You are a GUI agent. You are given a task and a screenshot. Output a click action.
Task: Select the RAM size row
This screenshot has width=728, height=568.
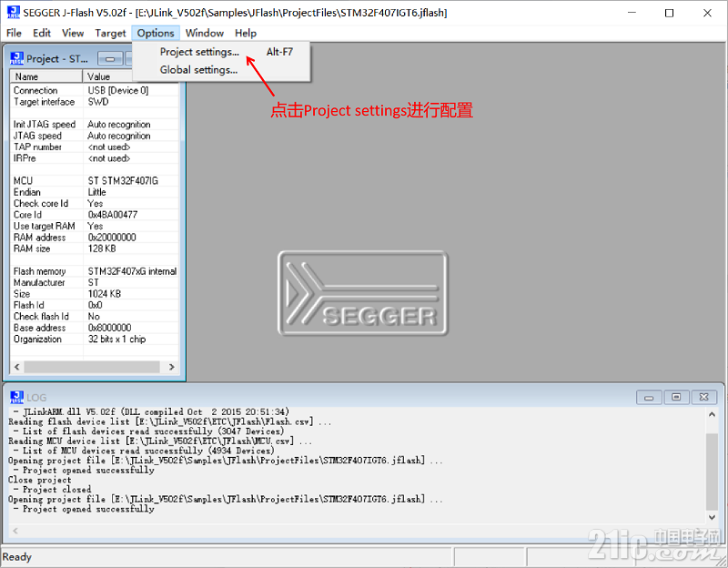(95, 248)
